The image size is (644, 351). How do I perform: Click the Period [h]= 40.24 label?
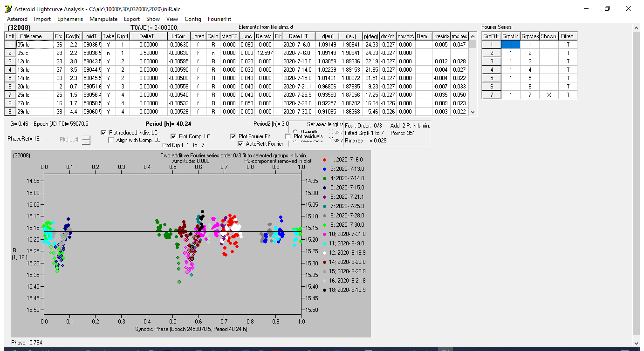point(168,124)
